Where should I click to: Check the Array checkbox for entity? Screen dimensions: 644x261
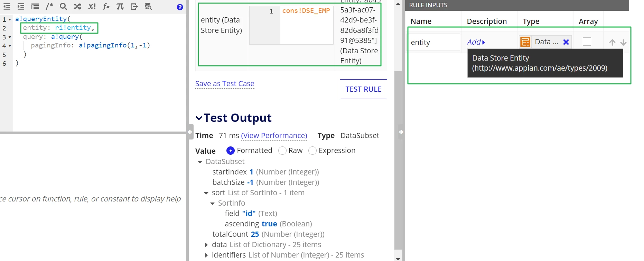pos(587,42)
